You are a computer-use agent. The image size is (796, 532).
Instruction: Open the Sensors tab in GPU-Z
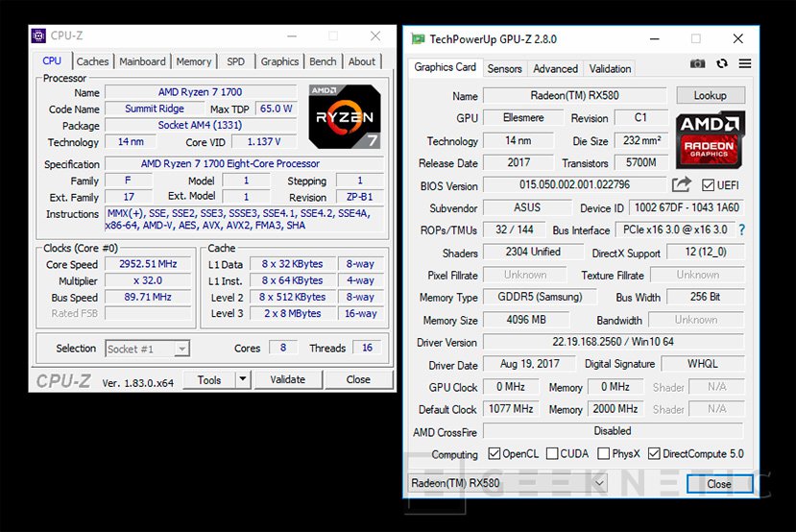504,68
